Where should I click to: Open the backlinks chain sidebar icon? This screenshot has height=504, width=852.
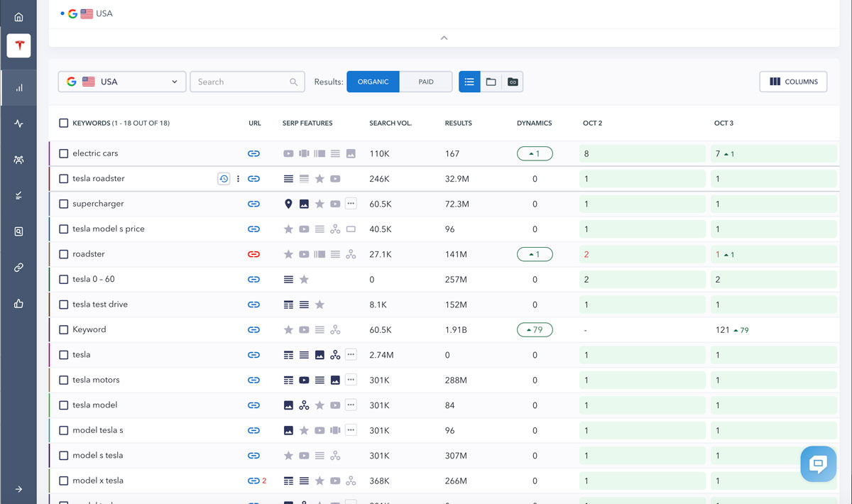click(18, 268)
